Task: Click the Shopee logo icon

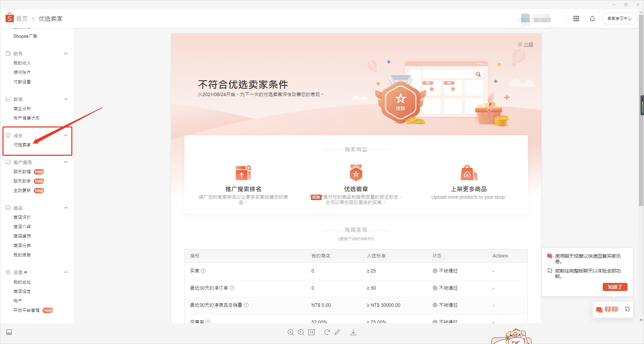Action: [10, 18]
